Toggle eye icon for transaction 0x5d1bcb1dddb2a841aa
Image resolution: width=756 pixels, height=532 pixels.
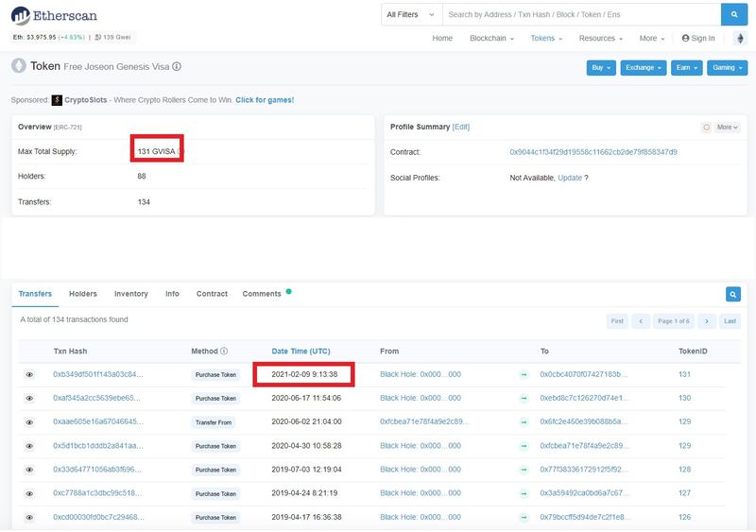pos(29,446)
